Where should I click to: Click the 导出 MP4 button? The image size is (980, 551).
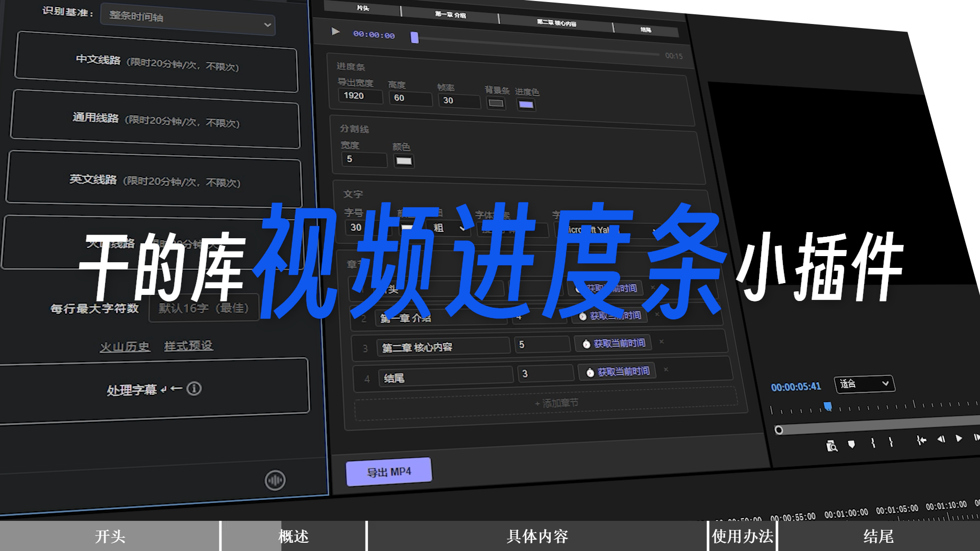pyautogui.click(x=389, y=470)
